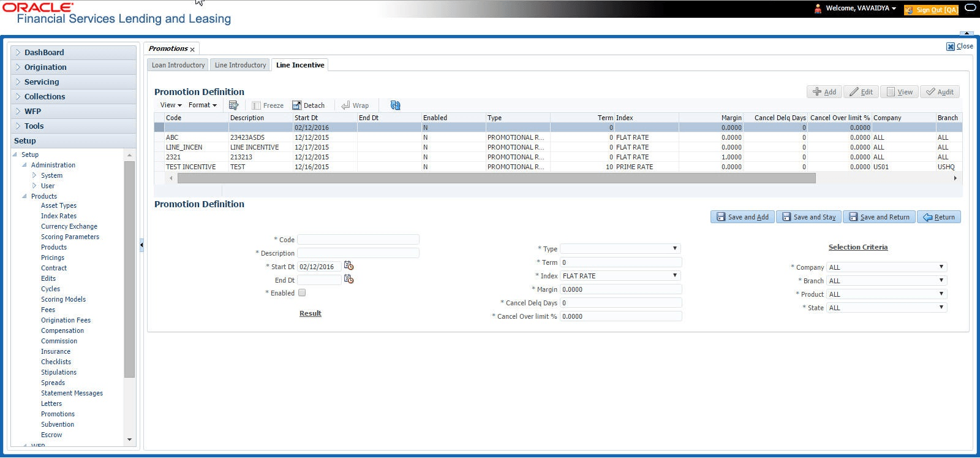Select the Line Incentive tab

click(300, 65)
